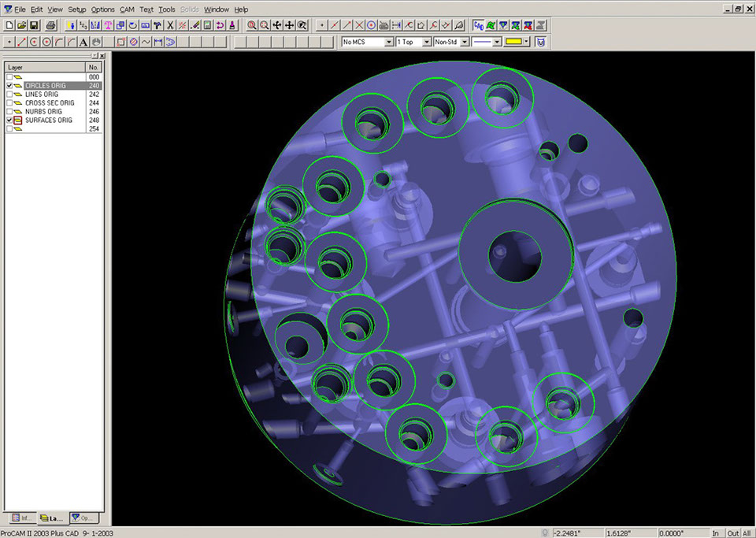Click the four-arrow Pan view icon

290,25
